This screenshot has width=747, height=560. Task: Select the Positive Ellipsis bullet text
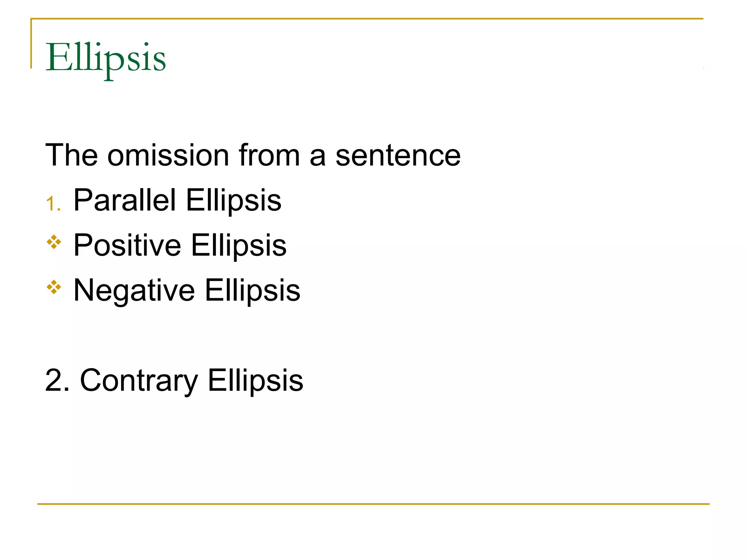coord(180,245)
